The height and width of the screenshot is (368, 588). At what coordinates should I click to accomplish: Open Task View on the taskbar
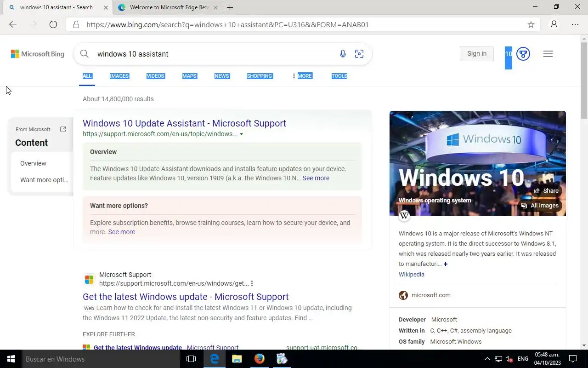tap(191, 359)
